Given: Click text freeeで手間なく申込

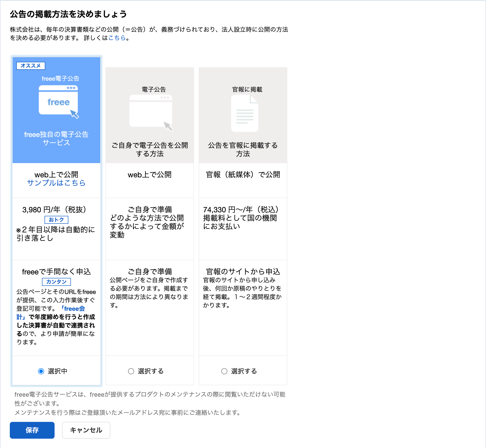Looking at the screenshot, I should tap(56, 272).
